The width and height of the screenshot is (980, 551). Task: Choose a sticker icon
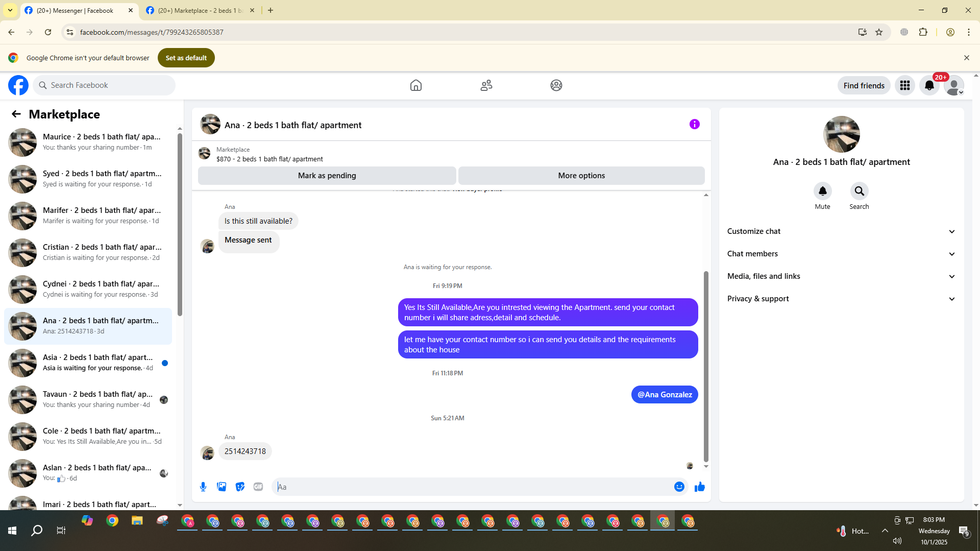[240, 487]
